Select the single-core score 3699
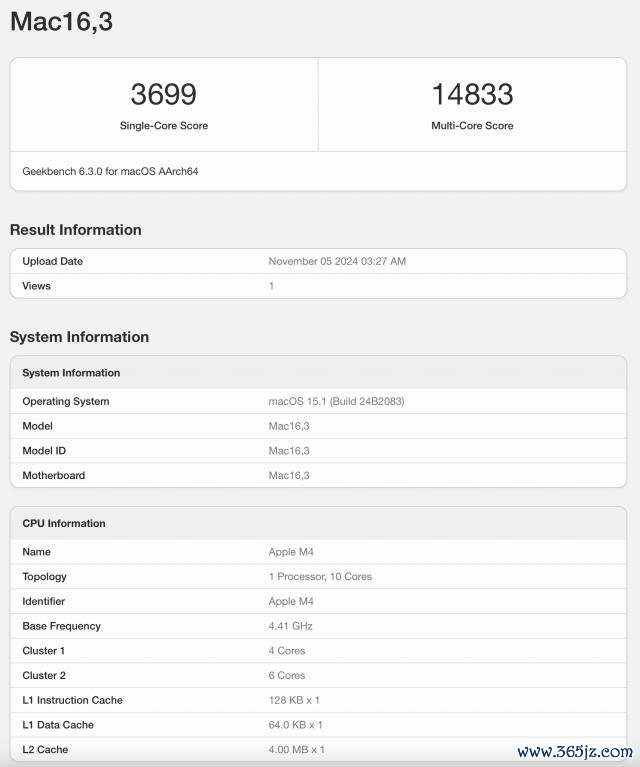640x767 pixels. click(163, 94)
